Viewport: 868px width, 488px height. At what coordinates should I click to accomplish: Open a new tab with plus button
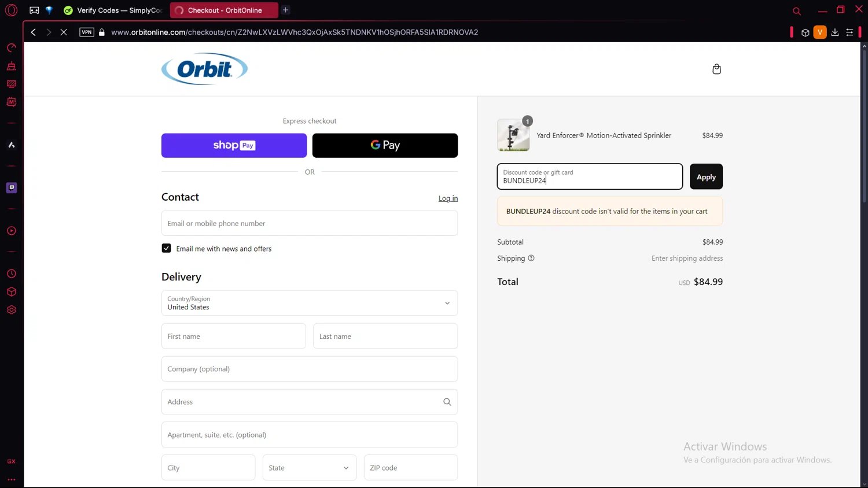click(285, 10)
